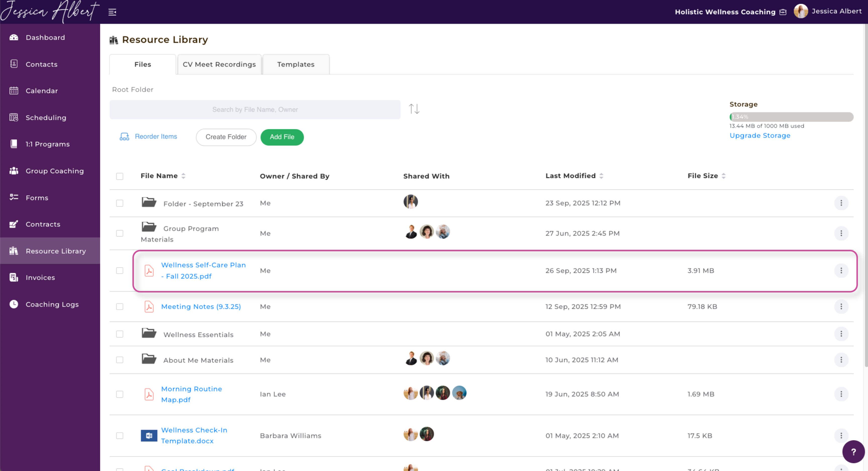
Task: Open the Group Coaching sidebar icon
Action: click(14, 171)
